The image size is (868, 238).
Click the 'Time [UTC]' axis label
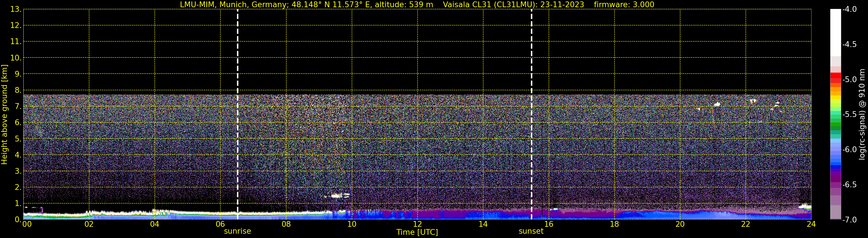pyautogui.click(x=417, y=232)
